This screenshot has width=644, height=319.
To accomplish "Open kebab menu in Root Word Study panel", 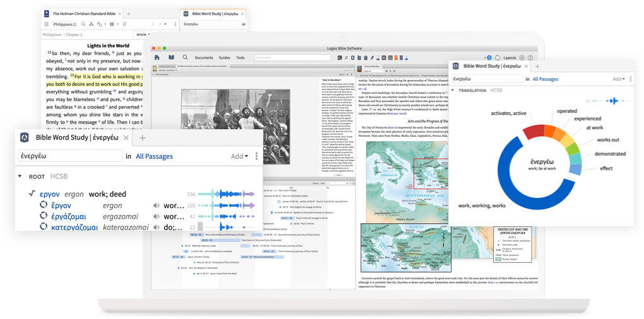I will (x=256, y=156).
